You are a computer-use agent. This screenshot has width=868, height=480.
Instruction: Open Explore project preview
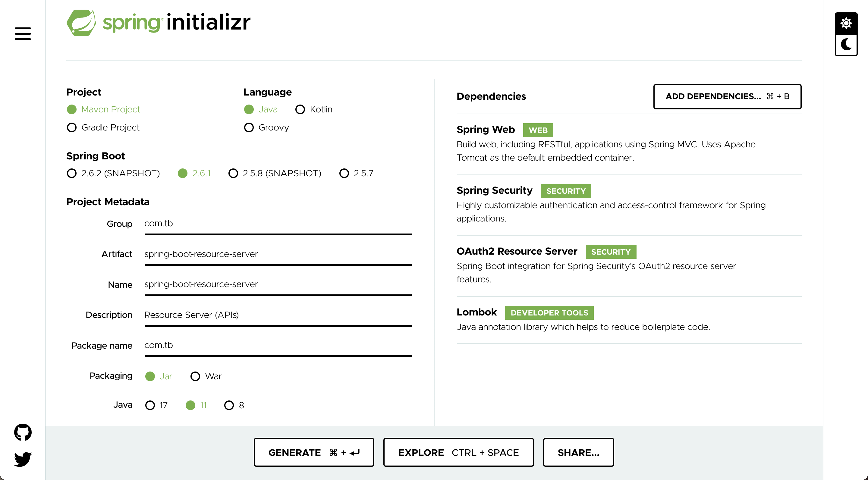(458, 452)
